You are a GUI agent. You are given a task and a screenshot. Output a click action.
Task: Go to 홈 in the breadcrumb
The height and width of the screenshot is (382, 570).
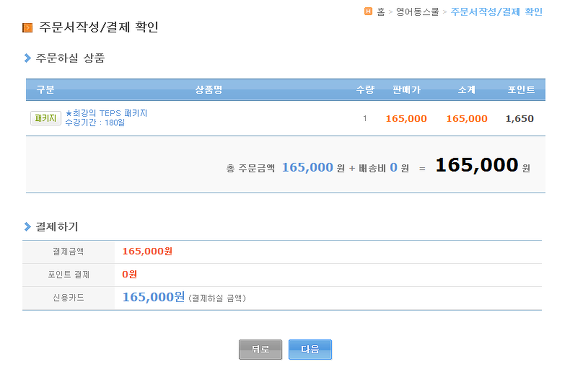(x=381, y=12)
